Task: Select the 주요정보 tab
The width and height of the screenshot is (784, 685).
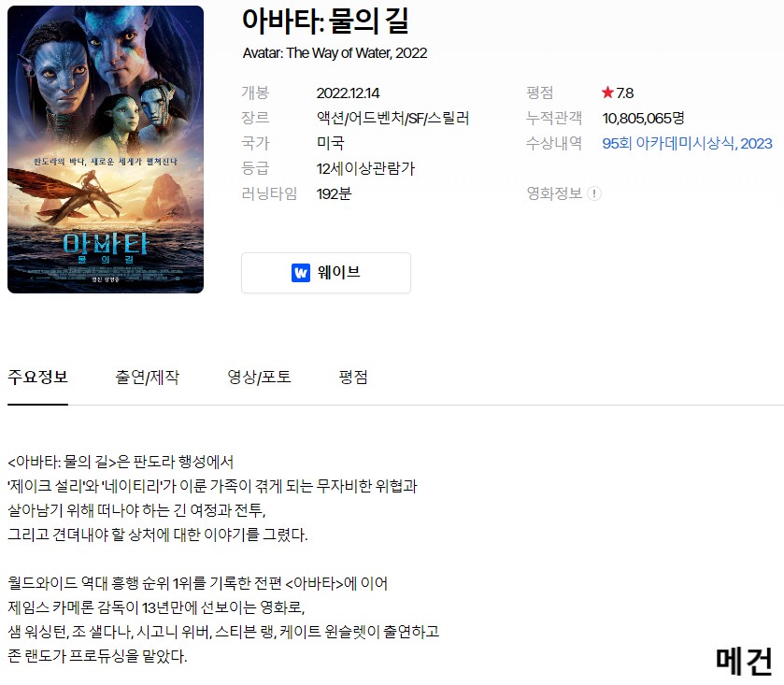Action: coord(38,377)
